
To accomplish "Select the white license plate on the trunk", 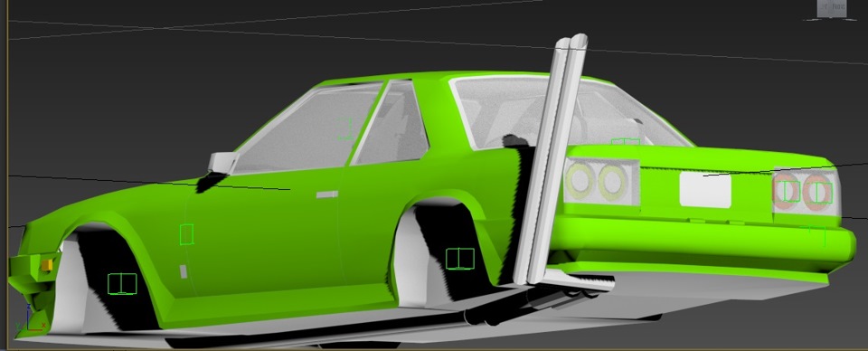I will (704, 189).
